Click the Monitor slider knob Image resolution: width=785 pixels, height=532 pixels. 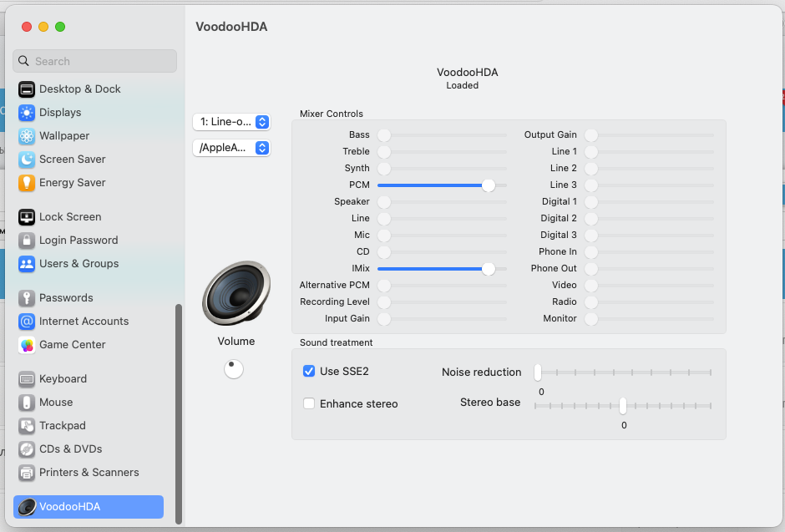(591, 319)
